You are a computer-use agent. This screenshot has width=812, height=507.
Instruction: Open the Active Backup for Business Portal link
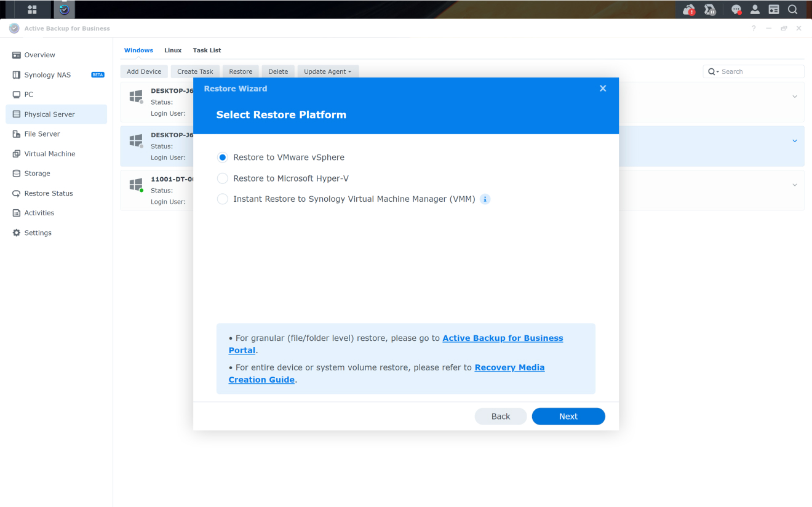(503, 338)
